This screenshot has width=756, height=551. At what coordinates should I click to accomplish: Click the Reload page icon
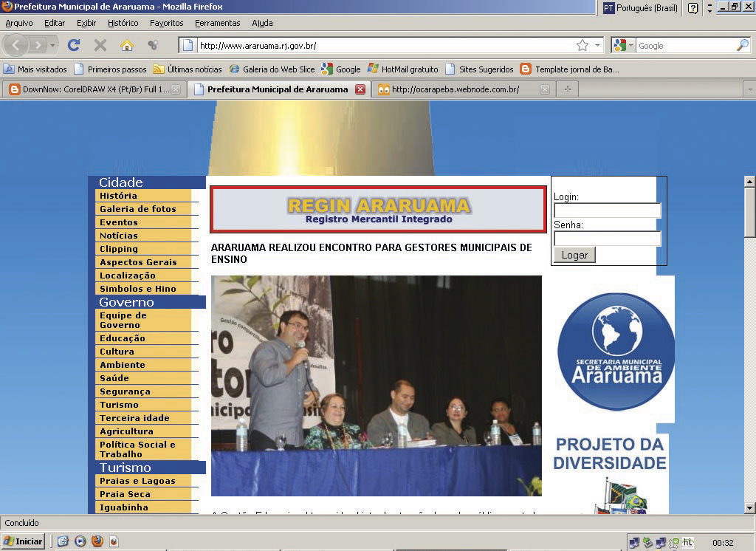click(x=74, y=45)
